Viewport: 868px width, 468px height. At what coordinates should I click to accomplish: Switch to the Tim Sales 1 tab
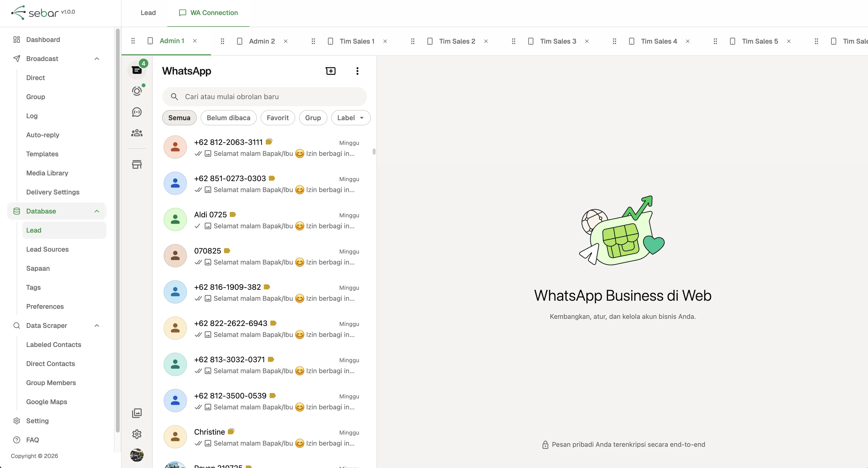(357, 41)
